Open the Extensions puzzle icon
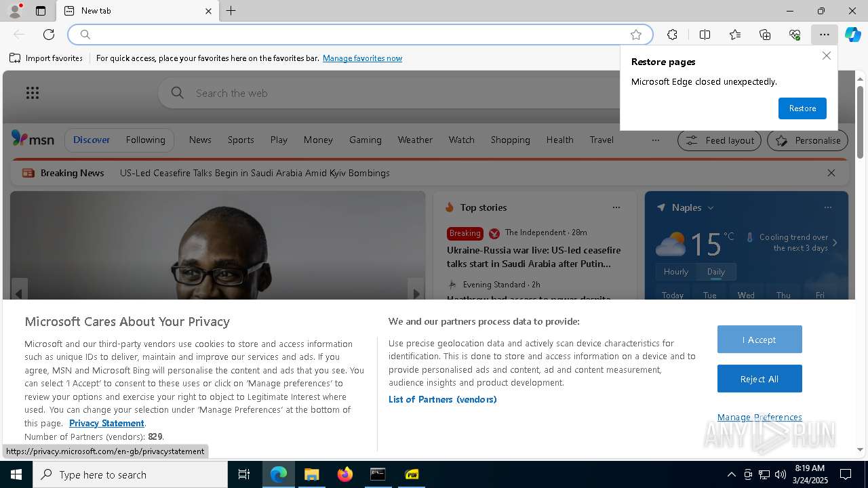Image resolution: width=868 pixels, height=488 pixels. [672, 35]
